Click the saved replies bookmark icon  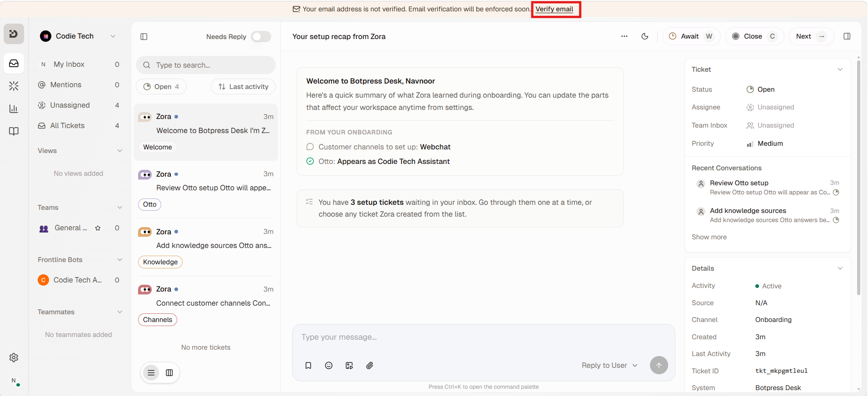[x=308, y=366]
